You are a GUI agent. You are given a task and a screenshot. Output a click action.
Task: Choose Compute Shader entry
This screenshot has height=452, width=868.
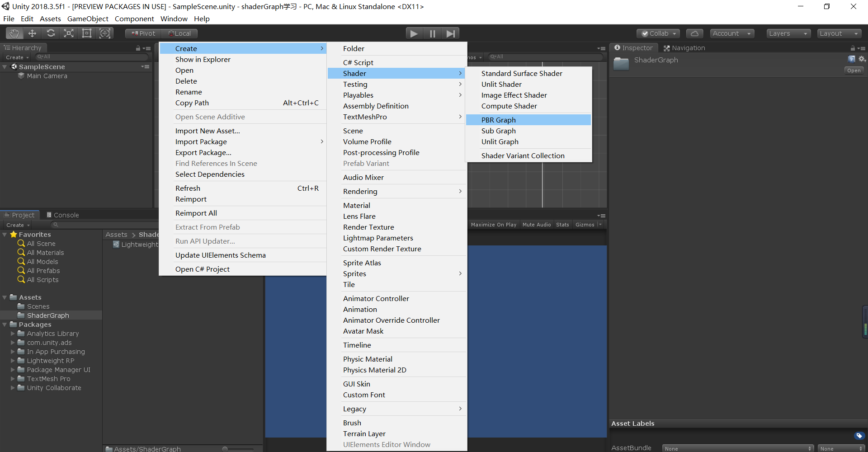tap(528, 106)
